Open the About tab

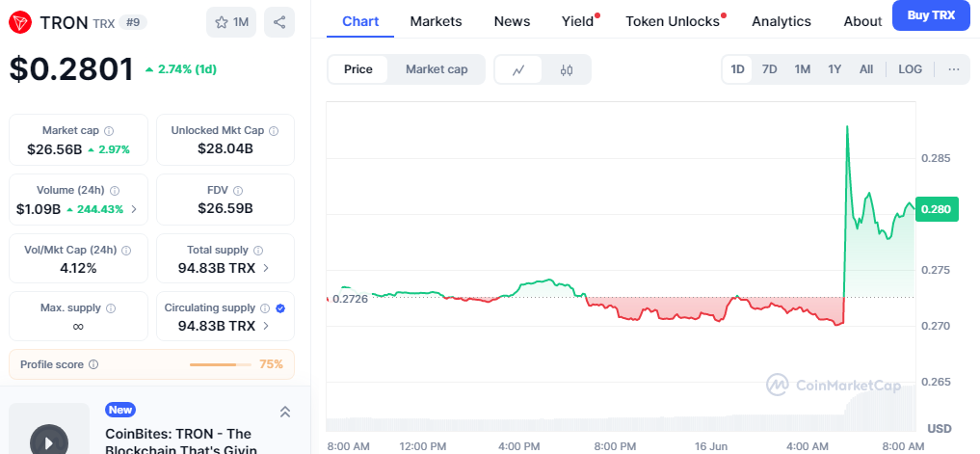click(x=862, y=21)
